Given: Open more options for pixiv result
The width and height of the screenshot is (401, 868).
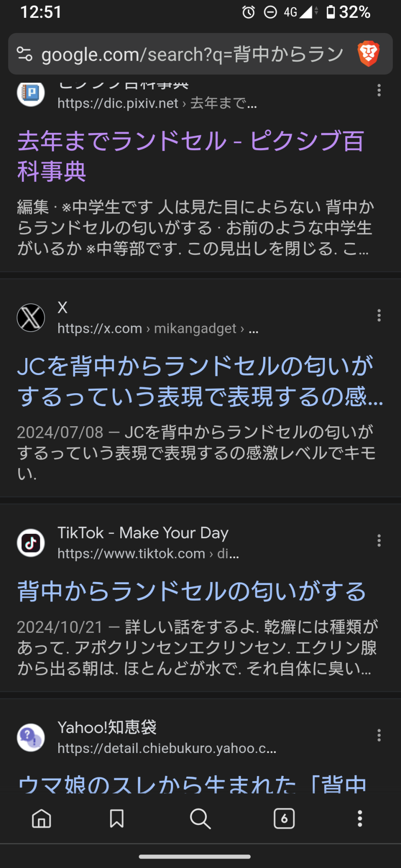Looking at the screenshot, I should [379, 90].
